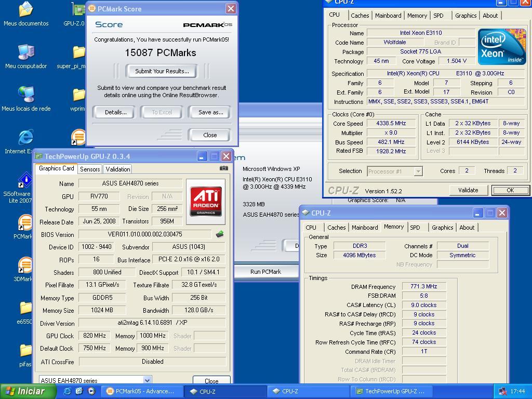The height and width of the screenshot is (399, 532).
Task: Click the Core Speed 4338.5 MHz value
Action: (x=391, y=124)
